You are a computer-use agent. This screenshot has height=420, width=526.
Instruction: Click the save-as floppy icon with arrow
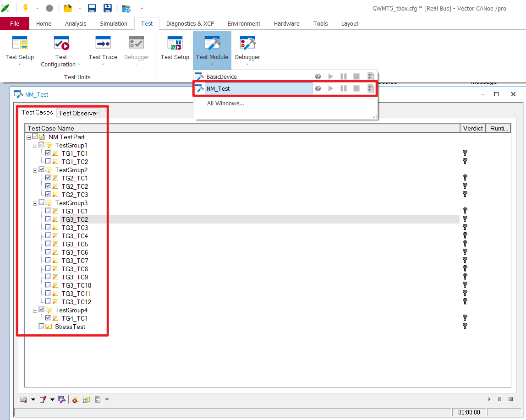pyautogui.click(x=107, y=8)
